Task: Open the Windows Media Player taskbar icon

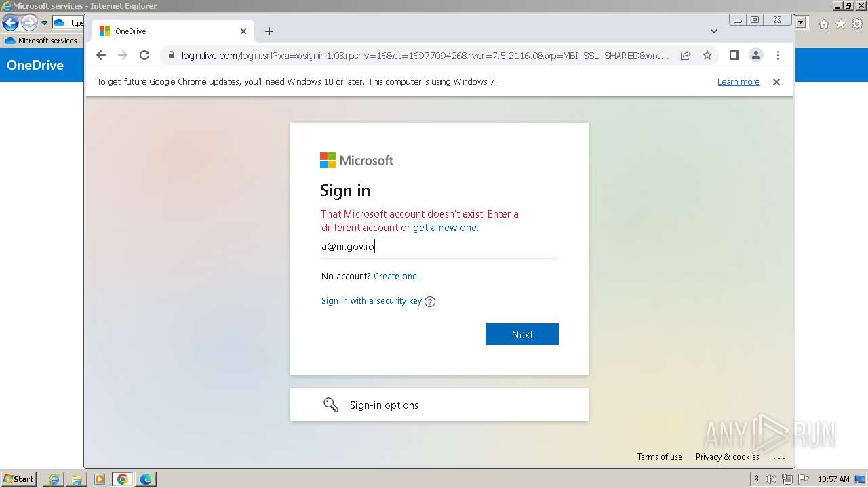Action: click(100, 479)
